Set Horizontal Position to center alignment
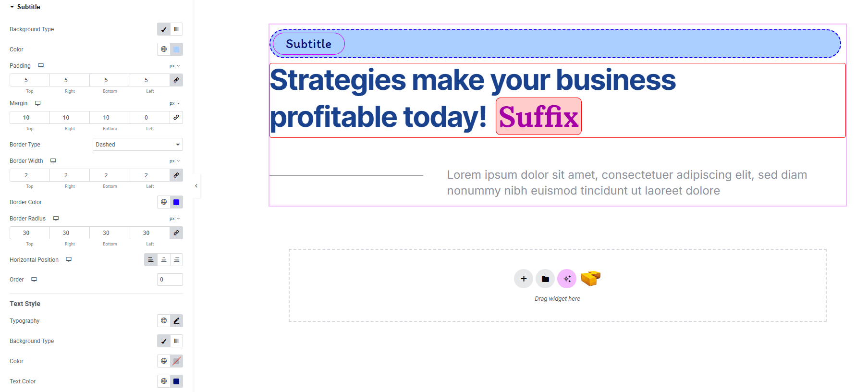The height and width of the screenshot is (392, 868). pos(164,260)
